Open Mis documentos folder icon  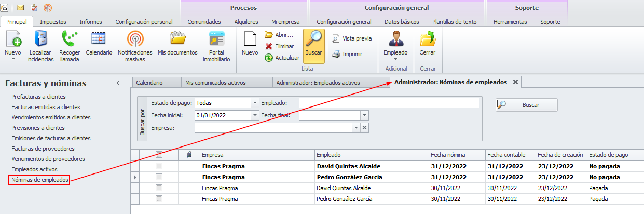click(177, 39)
